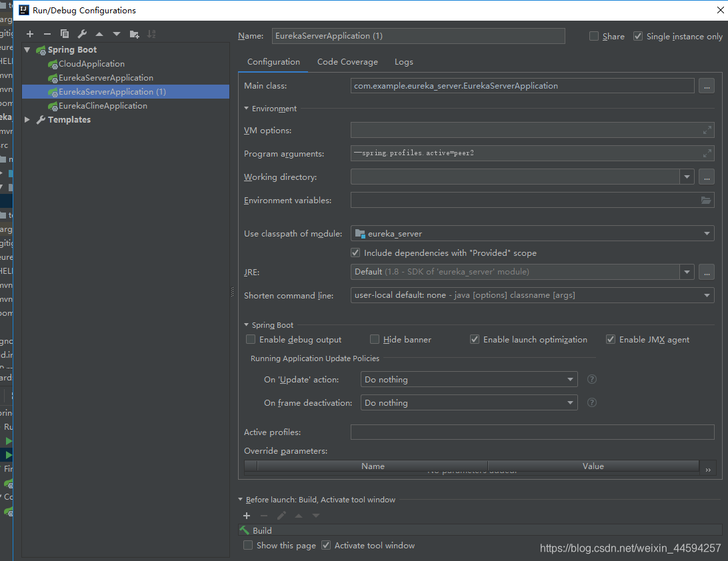Screen dimensions: 728x561
Task: Focus the Program arguments field
Action: point(532,153)
